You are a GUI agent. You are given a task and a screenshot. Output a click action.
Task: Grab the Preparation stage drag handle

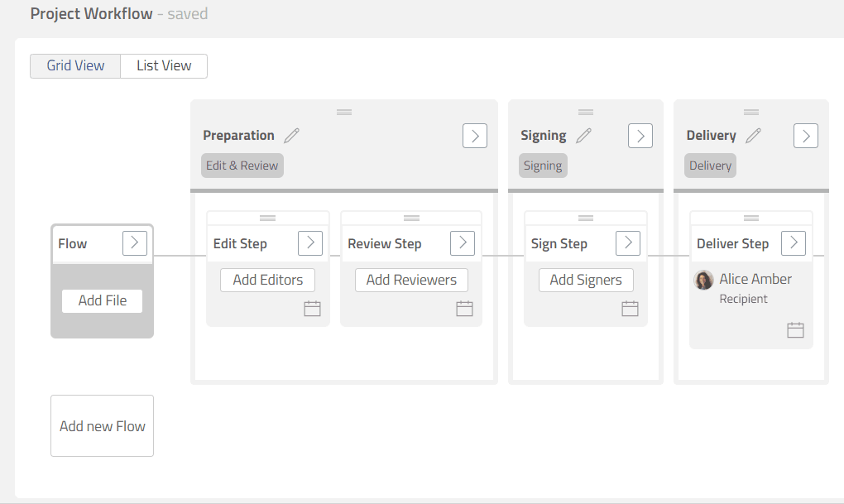[x=344, y=112]
